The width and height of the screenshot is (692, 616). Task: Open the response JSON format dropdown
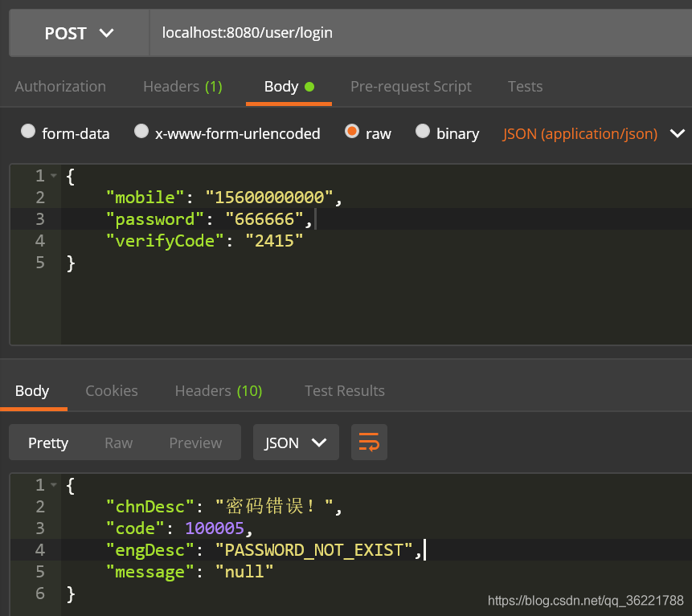[x=296, y=443]
